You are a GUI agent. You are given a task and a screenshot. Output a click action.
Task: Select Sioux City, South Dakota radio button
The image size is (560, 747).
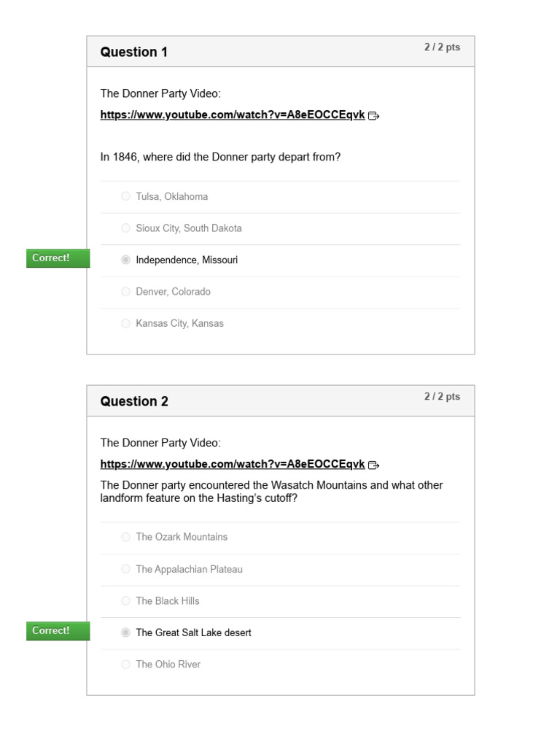click(x=126, y=228)
